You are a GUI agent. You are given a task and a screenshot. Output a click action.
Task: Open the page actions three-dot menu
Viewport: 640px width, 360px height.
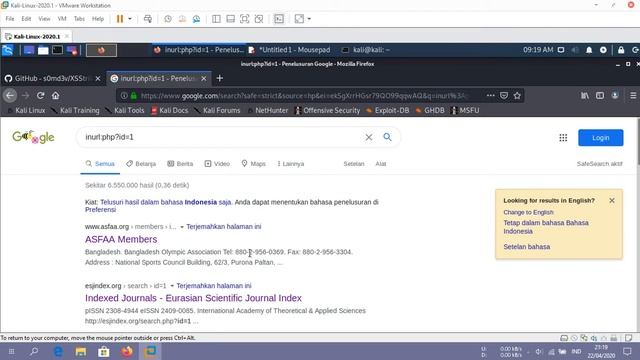(x=490, y=96)
